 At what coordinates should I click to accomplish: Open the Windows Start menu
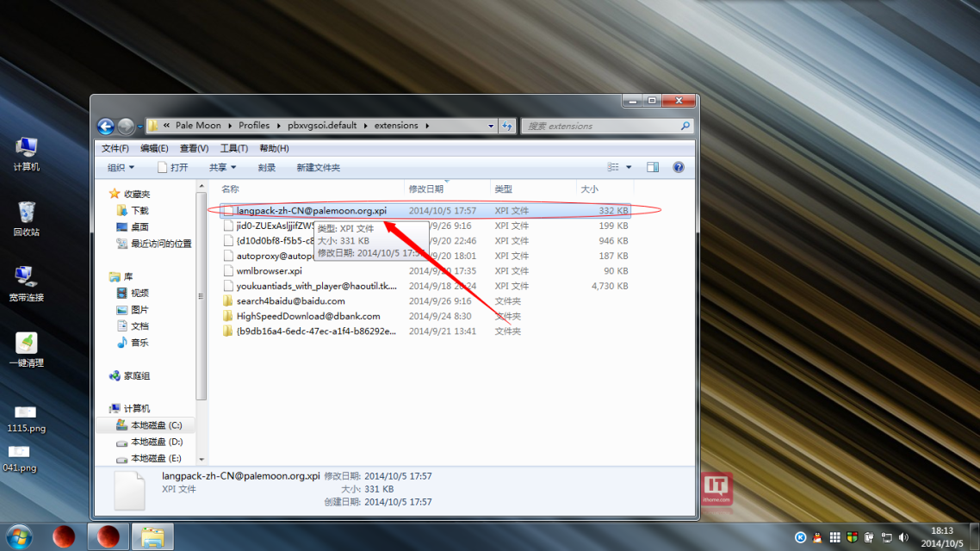click(x=19, y=537)
